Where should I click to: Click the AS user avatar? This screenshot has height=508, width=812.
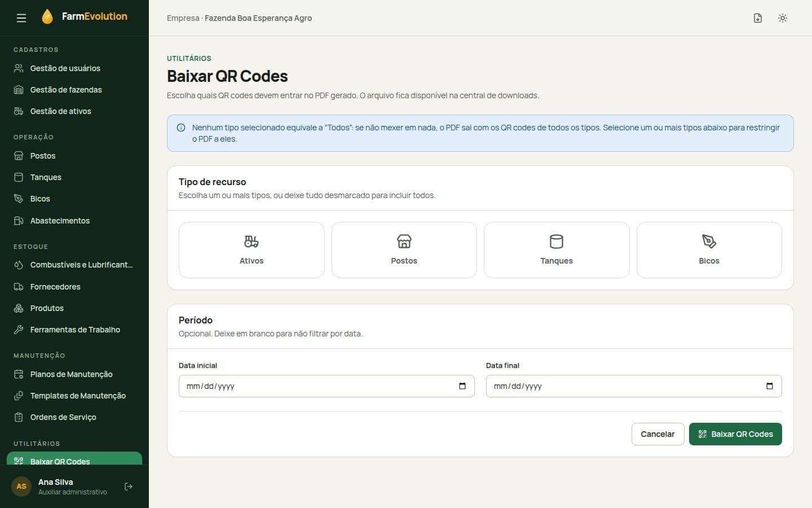[21, 487]
